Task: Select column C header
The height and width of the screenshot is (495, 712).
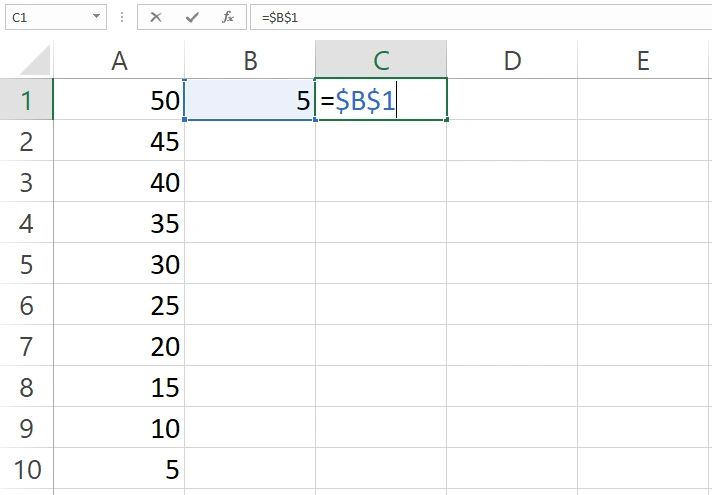Action: [381, 60]
